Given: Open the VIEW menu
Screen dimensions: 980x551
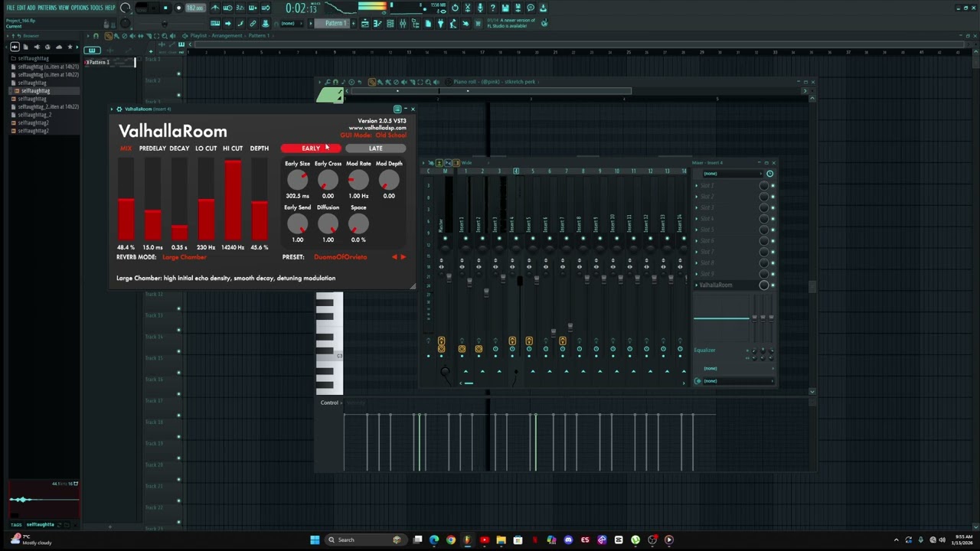Looking at the screenshot, I should tap(64, 8).
